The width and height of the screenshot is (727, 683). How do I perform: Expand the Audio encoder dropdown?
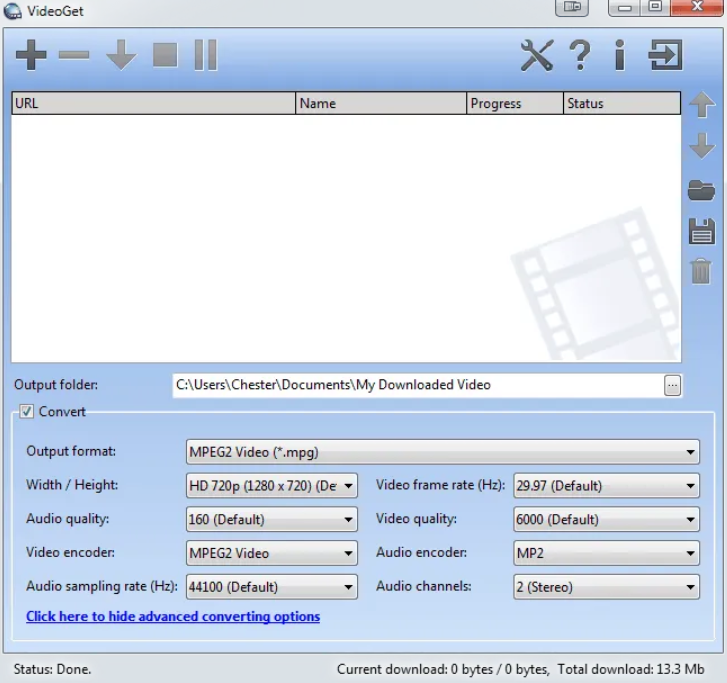(x=606, y=553)
